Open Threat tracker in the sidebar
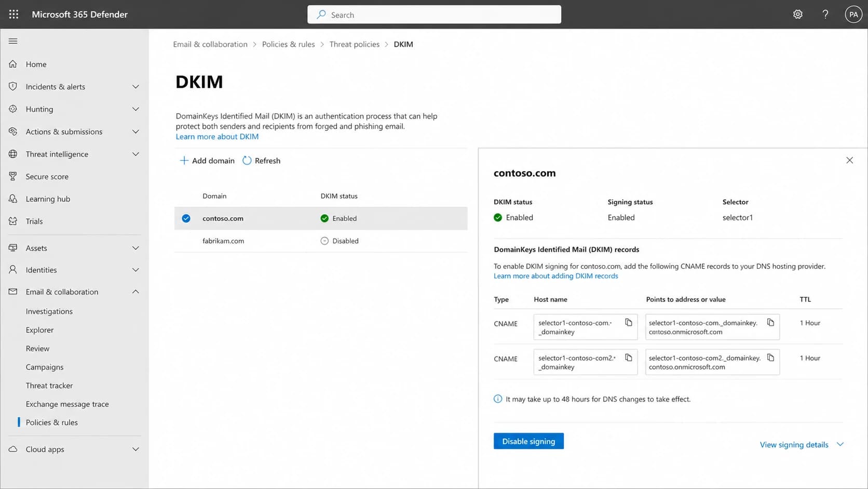This screenshot has height=489, width=868. 49,386
